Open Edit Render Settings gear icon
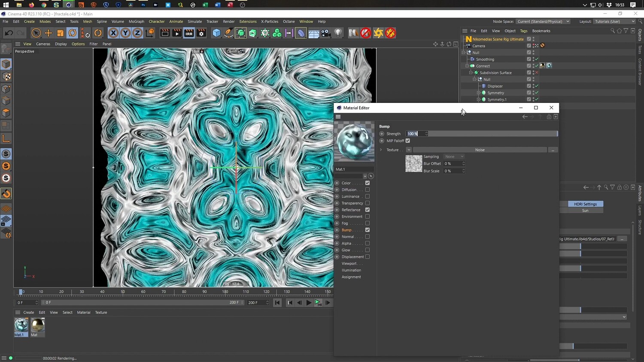The image size is (644, 362). pos(201,33)
